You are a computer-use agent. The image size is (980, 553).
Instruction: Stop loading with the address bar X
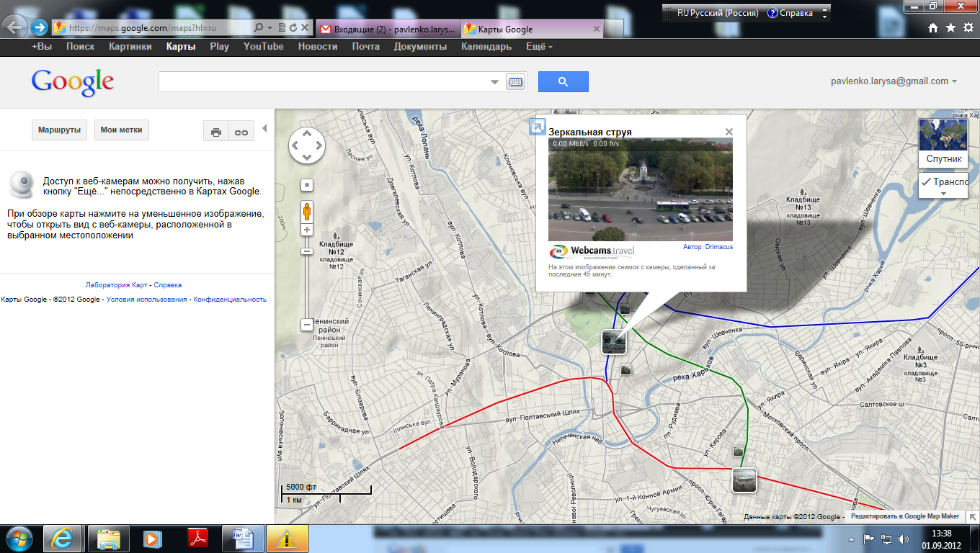pyautogui.click(x=304, y=28)
